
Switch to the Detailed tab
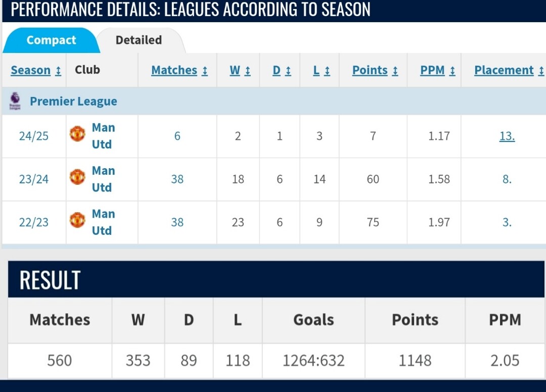pos(139,40)
